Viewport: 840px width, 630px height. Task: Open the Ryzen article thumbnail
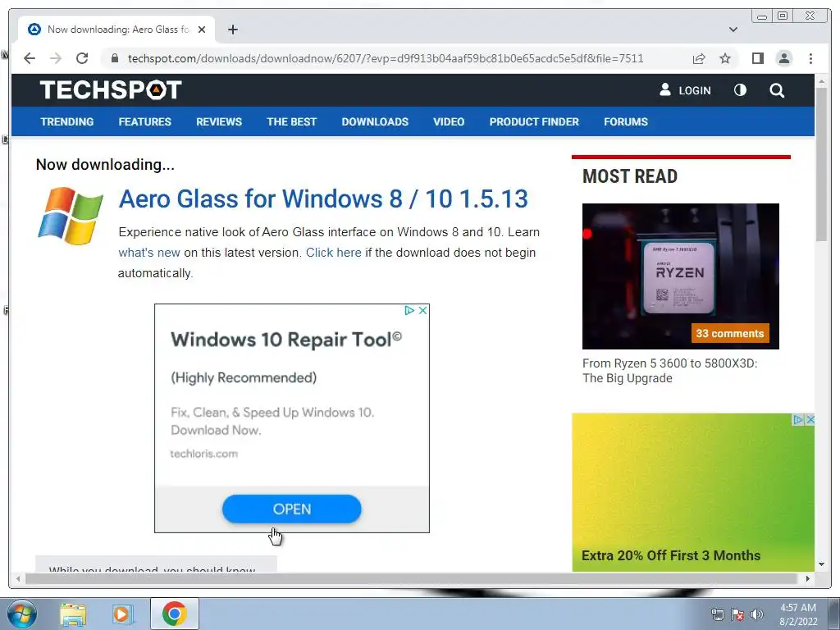[680, 276]
